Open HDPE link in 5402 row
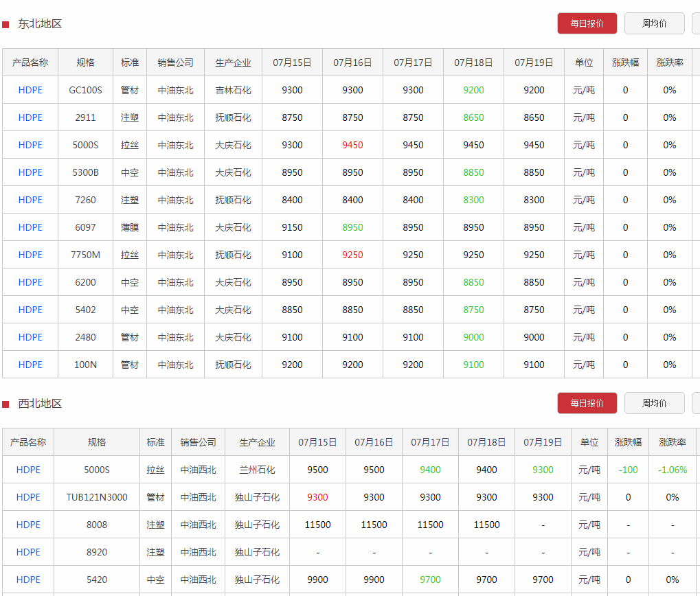 point(30,310)
